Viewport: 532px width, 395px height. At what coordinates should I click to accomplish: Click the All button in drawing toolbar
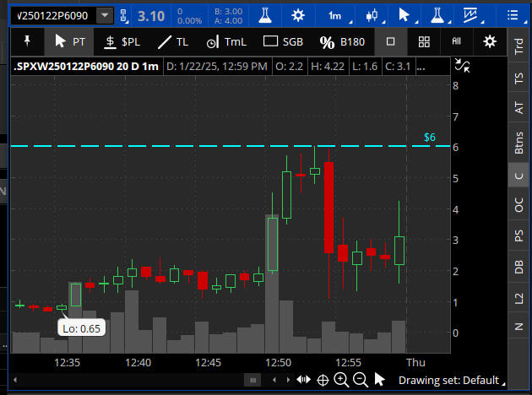(x=457, y=41)
